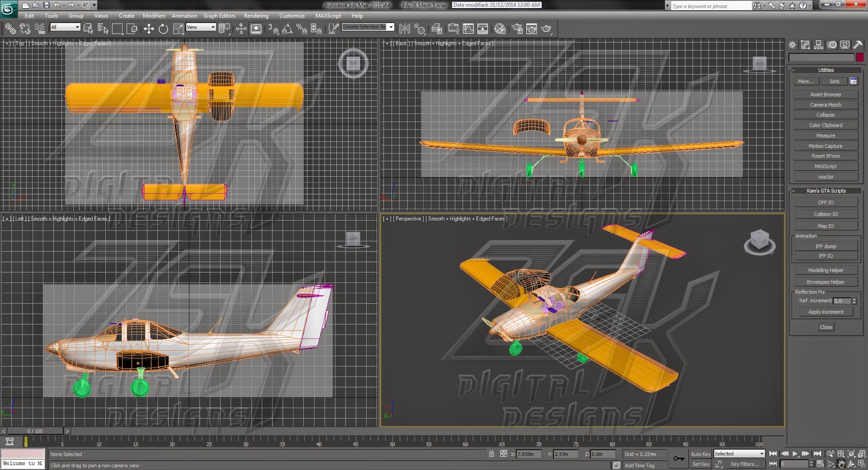Activate the Pan View hand tool
This screenshot has height=470, width=868.
(x=841, y=464)
